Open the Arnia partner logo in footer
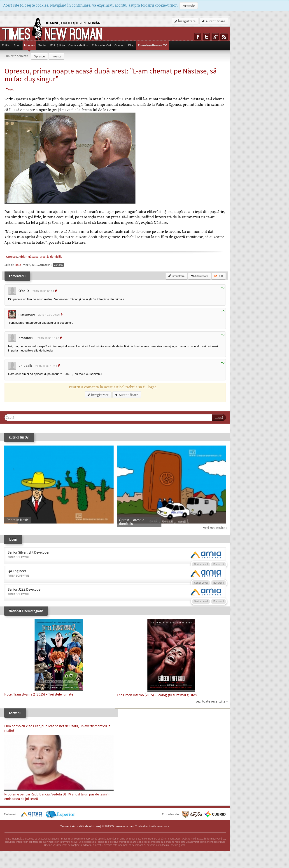The height and width of the screenshot is (868, 289). [32, 814]
